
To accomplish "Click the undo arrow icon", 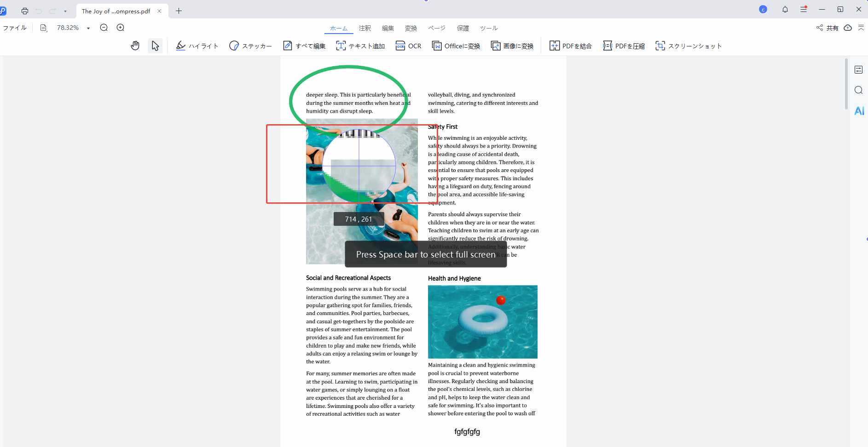I will click(39, 11).
